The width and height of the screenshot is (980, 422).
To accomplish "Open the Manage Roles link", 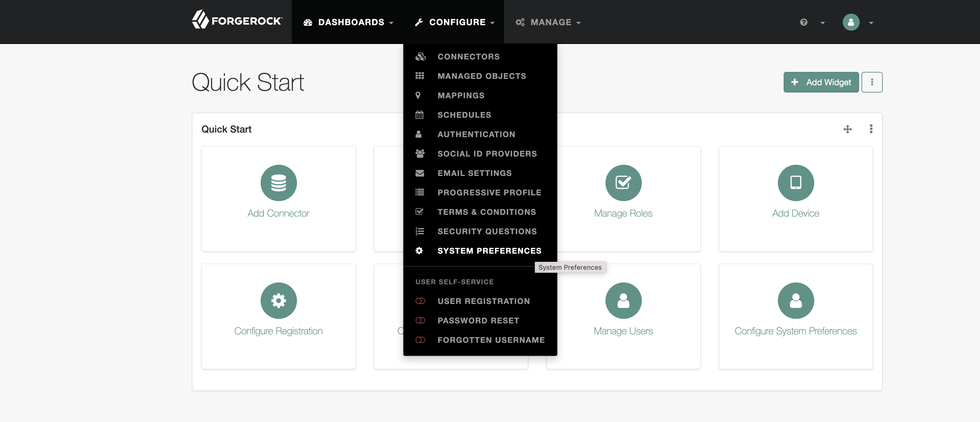I will click(623, 213).
